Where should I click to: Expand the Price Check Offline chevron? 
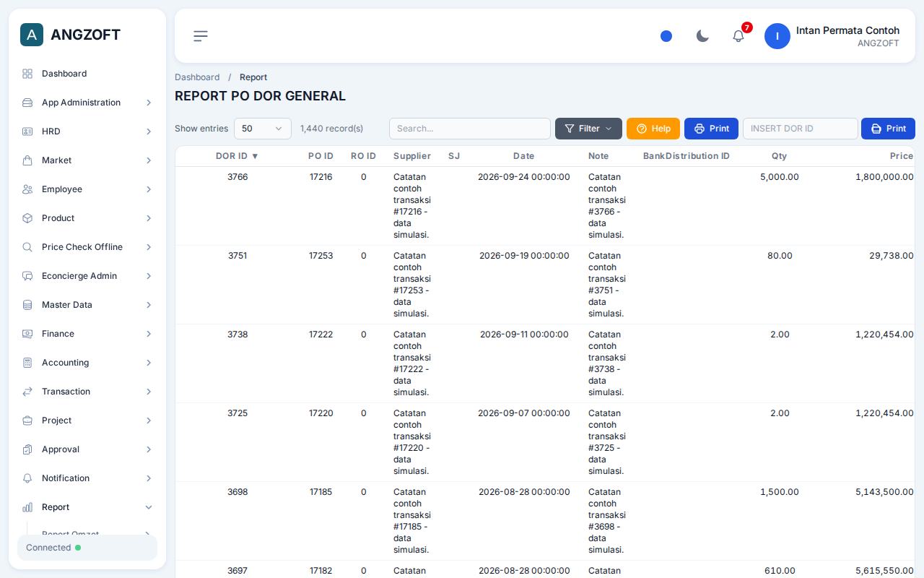pos(149,247)
